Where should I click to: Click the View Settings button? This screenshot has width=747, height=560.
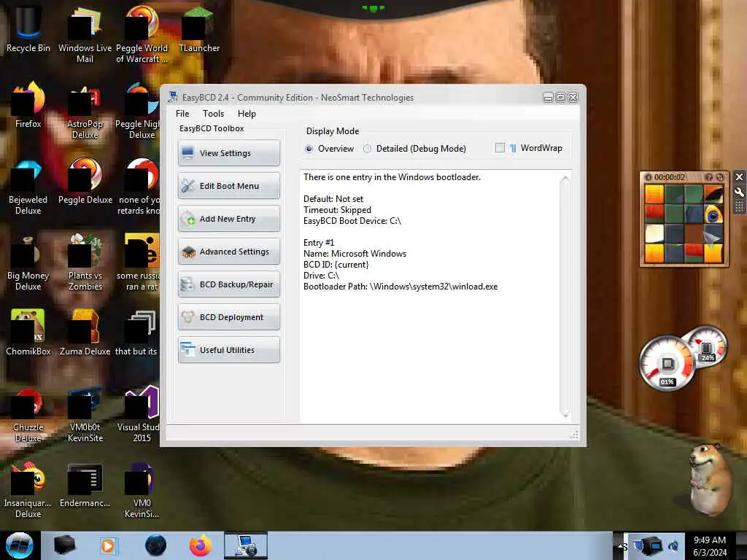(x=229, y=153)
